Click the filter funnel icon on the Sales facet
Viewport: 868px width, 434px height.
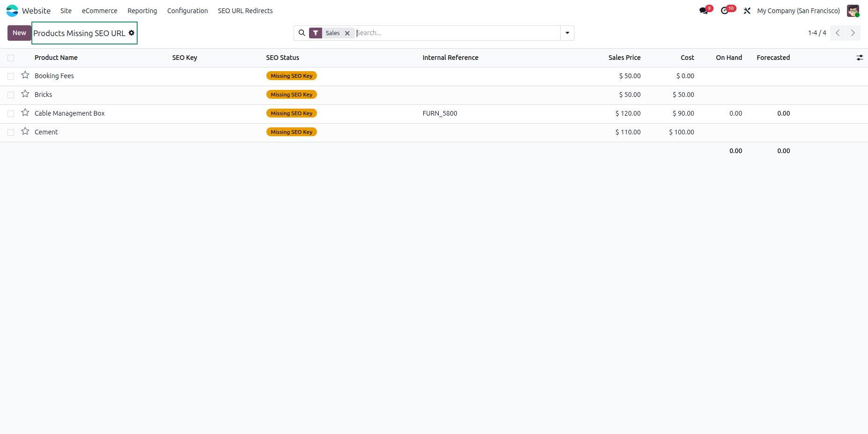click(316, 33)
